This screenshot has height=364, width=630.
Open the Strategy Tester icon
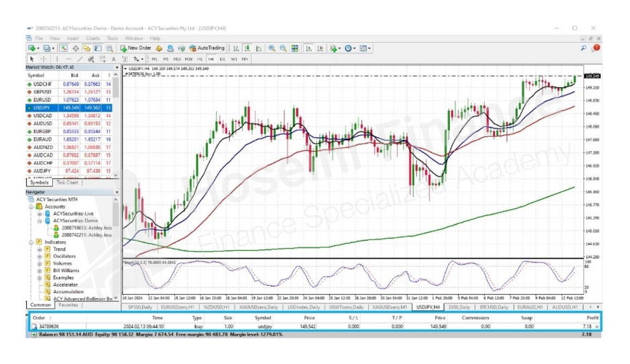point(110,48)
